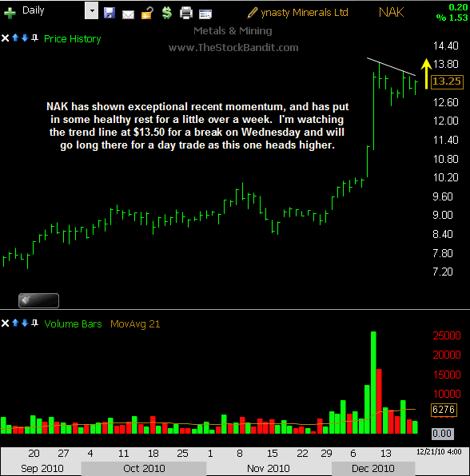
Task: Pin the Volume Bars pane
Action: coord(35,323)
